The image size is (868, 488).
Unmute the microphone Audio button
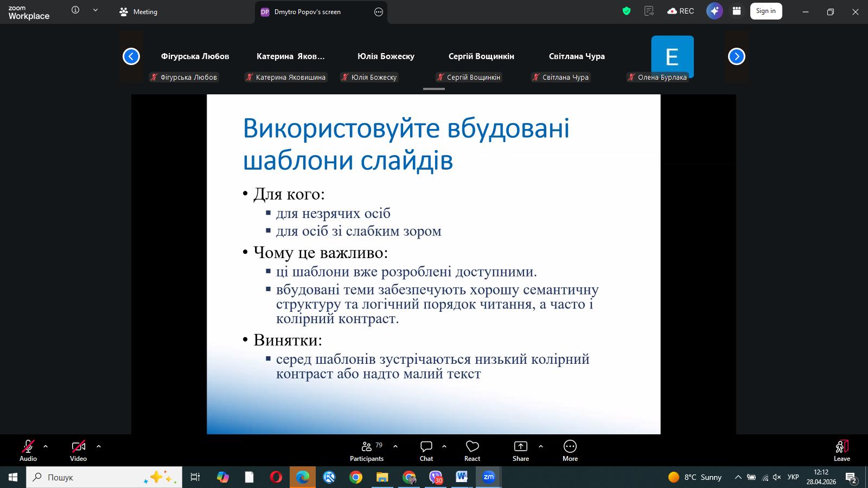[x=28, y=451]
